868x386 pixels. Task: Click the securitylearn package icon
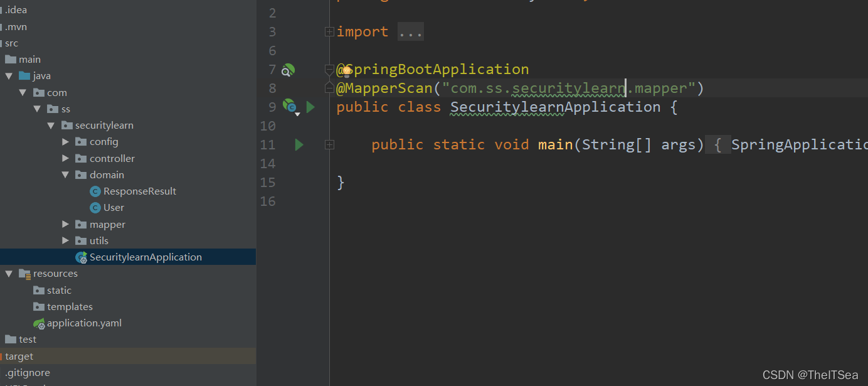pos(66,125)
